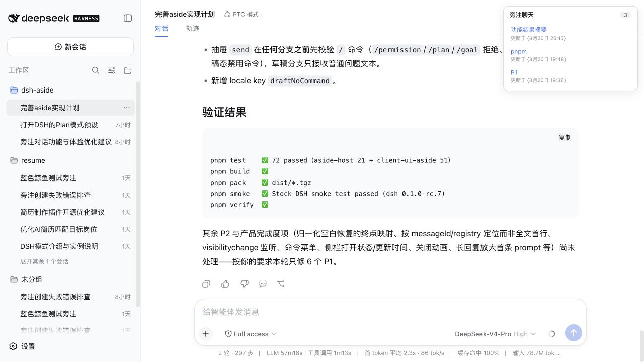Screen dimensions: 644x362
Task: Open the pnpm aside chat
Action: tap(519, 51)
